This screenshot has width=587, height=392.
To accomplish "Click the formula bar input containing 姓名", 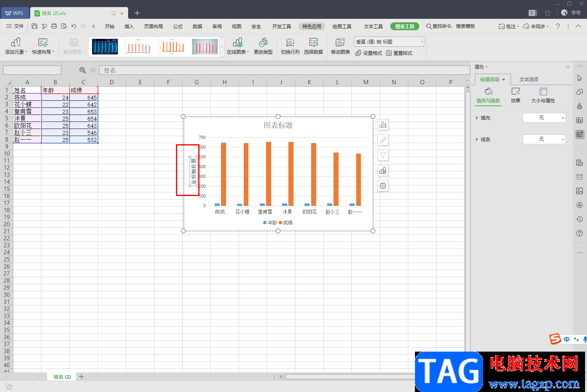I will [284, 70].
